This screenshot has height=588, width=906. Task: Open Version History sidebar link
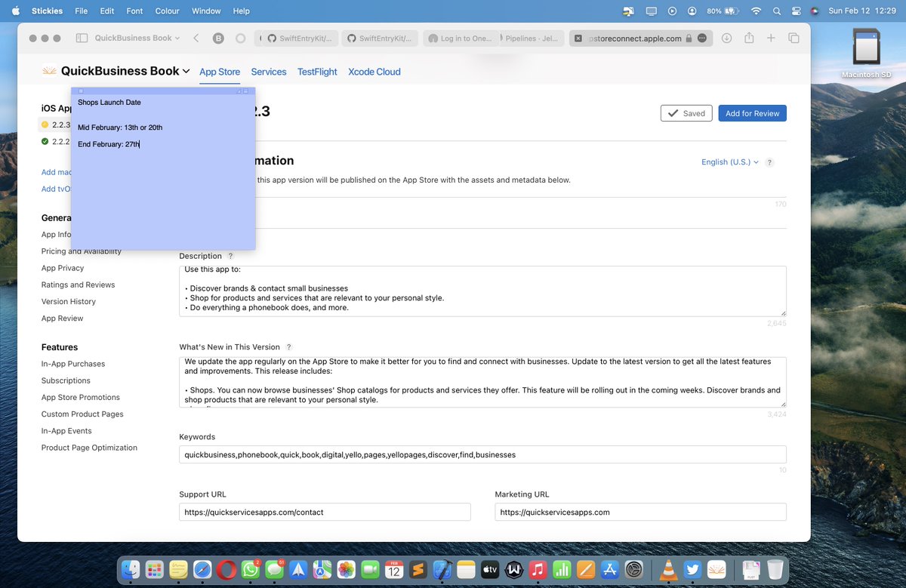coord(69,301)
